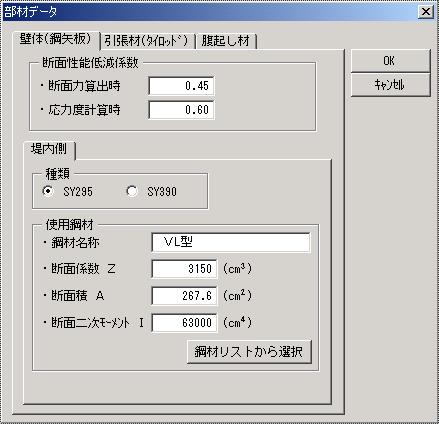439x424 pixels.
Task: Edit the 応力度計算時 coefficient field
Action: click(x=181, y=110)
